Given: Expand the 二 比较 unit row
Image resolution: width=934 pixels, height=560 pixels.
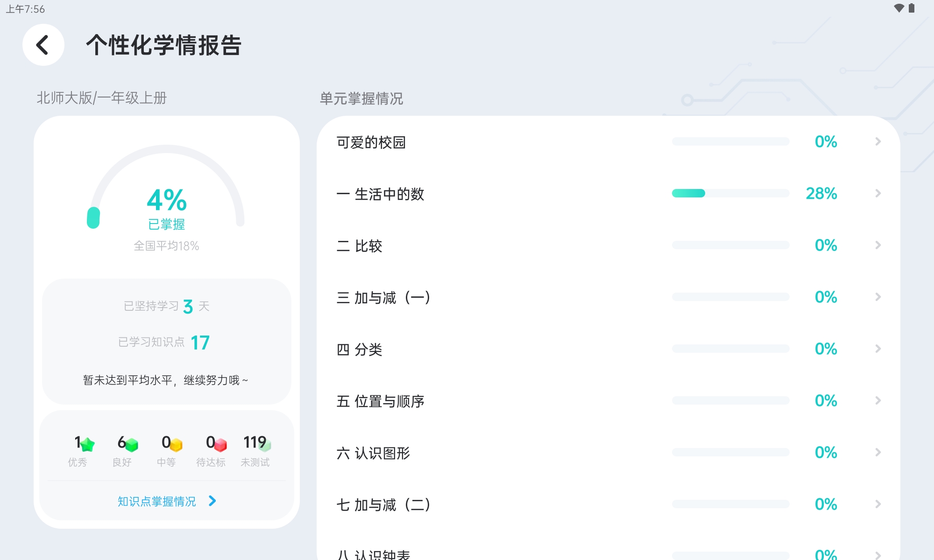Looking at the screenshot, I should coord(877,245).
